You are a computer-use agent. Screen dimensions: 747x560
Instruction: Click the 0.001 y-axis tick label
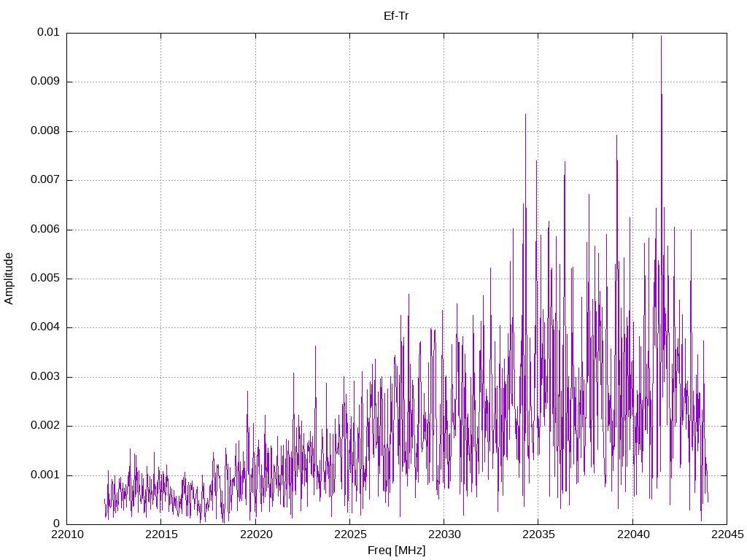(x=44, y=475)
